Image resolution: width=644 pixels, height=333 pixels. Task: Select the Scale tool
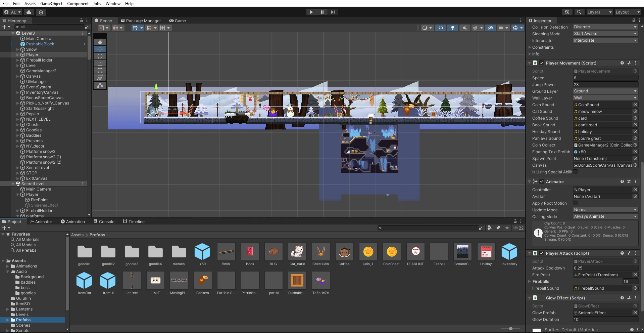point(100,63)
